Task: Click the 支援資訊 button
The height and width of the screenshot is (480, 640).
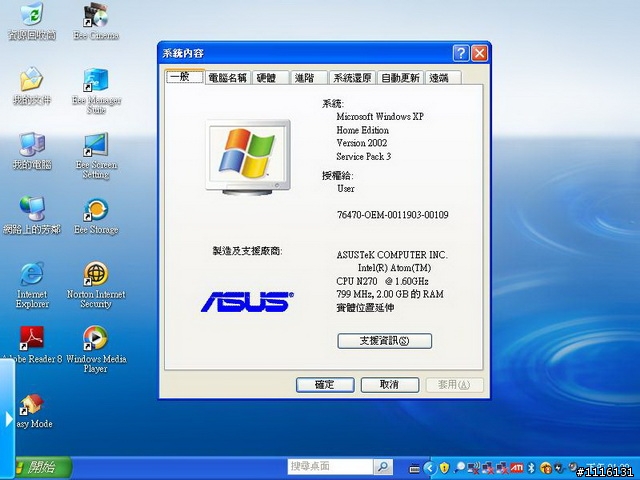Action: [x=384, y=341]
